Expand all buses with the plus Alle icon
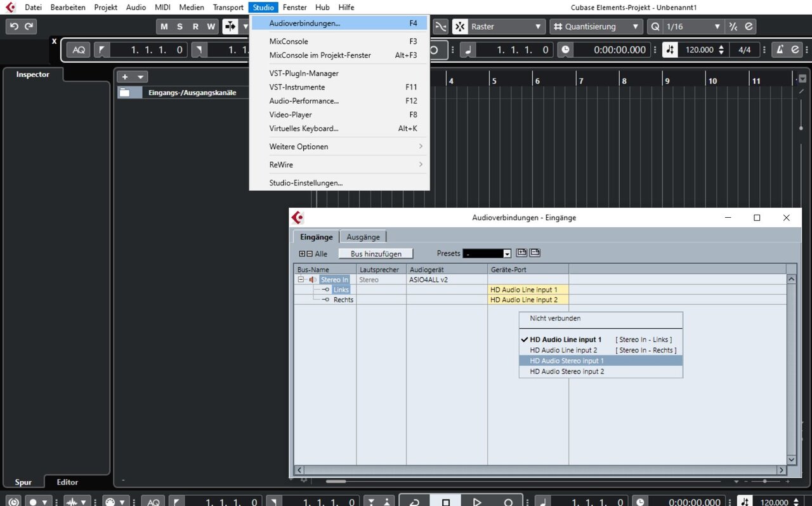 pos(302,254)
